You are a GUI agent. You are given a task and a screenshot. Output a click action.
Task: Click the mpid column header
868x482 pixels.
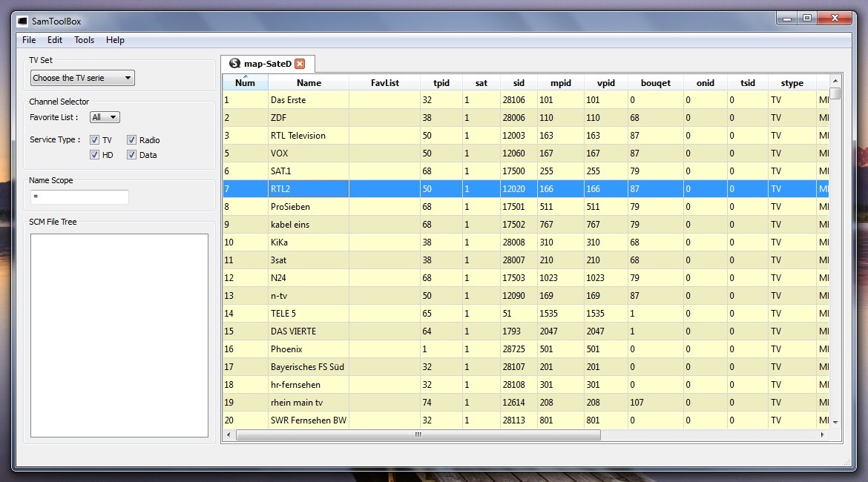click(560, 82)
